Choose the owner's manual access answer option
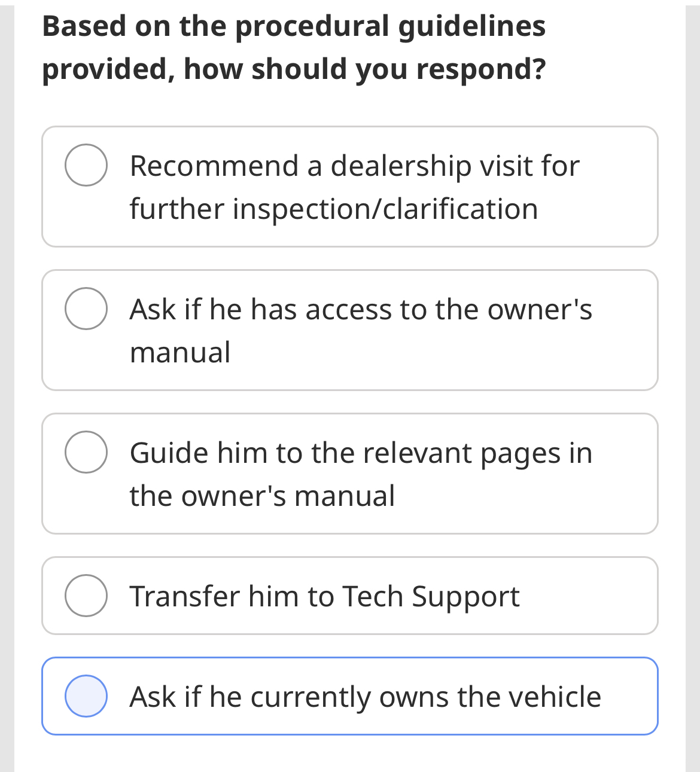 click(x=350, y=329)
